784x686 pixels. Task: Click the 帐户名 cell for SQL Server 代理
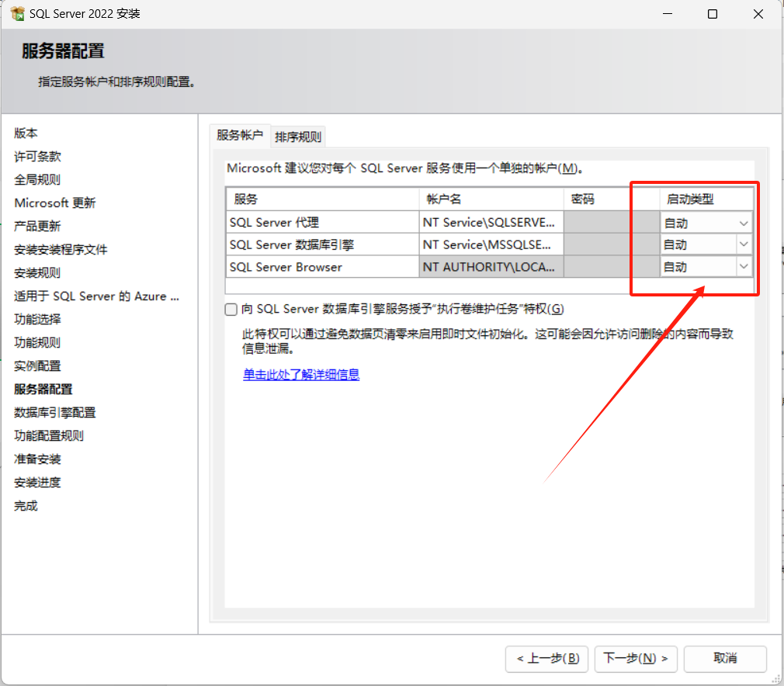[490, 222]
